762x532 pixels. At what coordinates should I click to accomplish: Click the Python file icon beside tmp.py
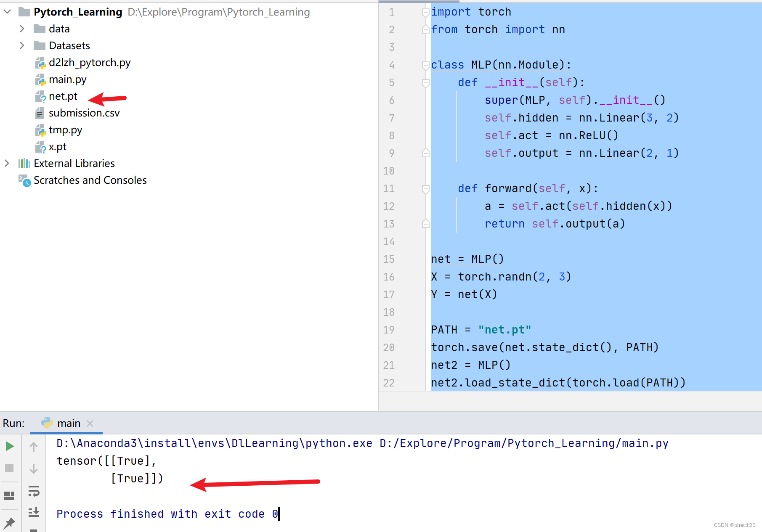click(40, 130)
